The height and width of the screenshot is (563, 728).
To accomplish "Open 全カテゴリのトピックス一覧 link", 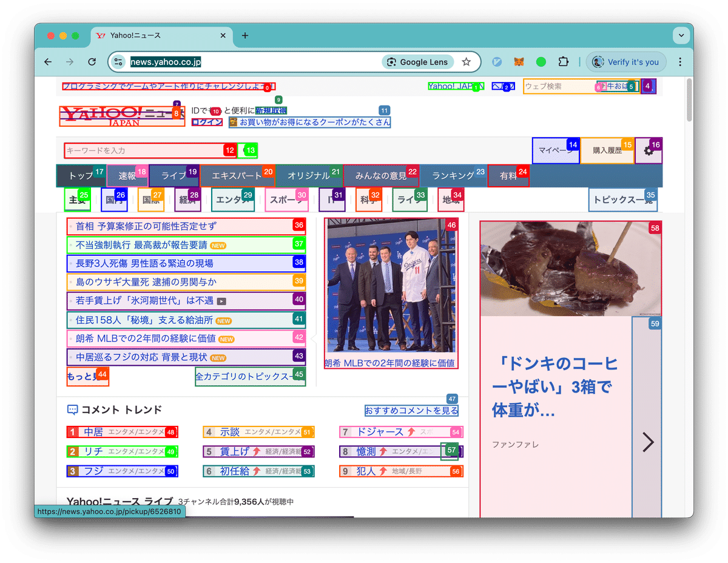I will [x=250, y=377].
